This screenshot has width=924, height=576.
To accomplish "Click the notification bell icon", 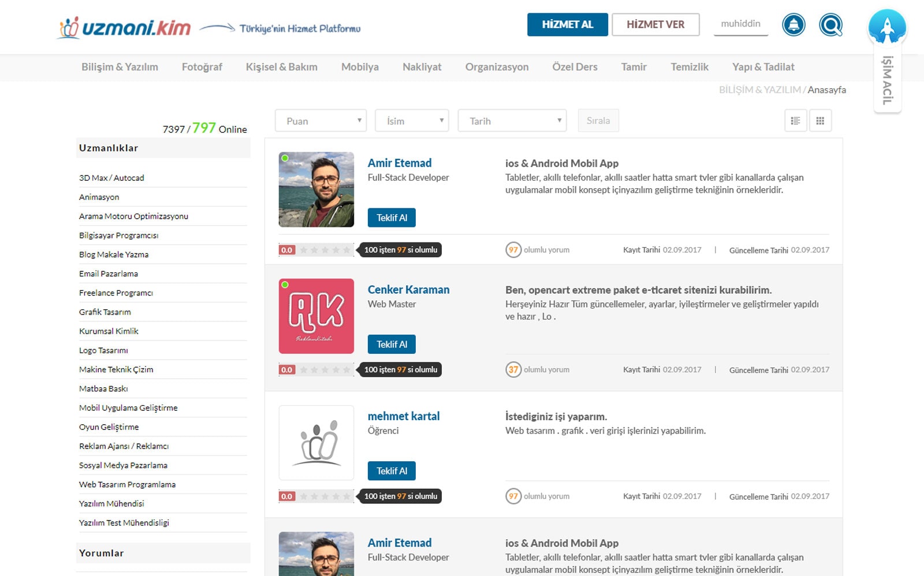I will click(x=793, y=25).
